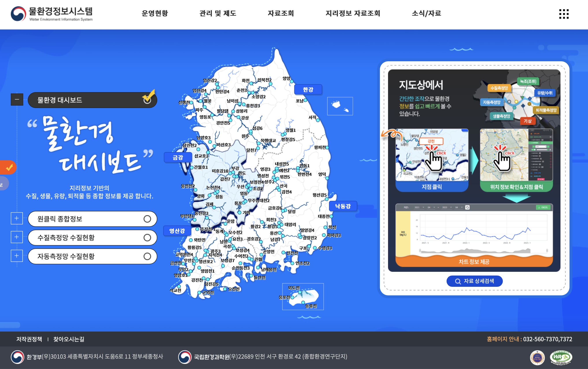Image resolution: width=588 pixels, height=369 pixels.
Task: Select the 오천천 station marker on map
Action: pyautogui.click(x=225, y=289)
